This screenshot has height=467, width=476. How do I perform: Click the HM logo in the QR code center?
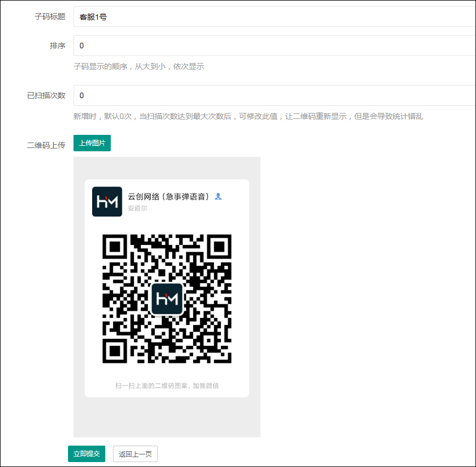[167, 299]
